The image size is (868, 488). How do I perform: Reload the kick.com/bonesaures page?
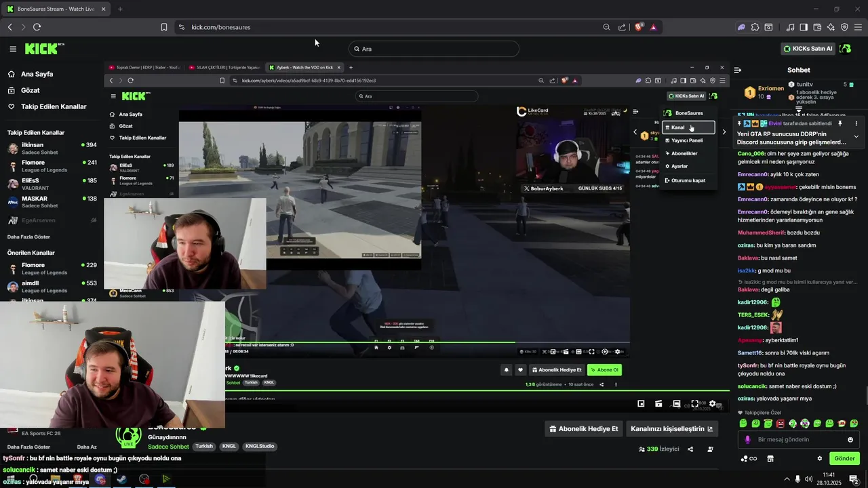point(37,27)
